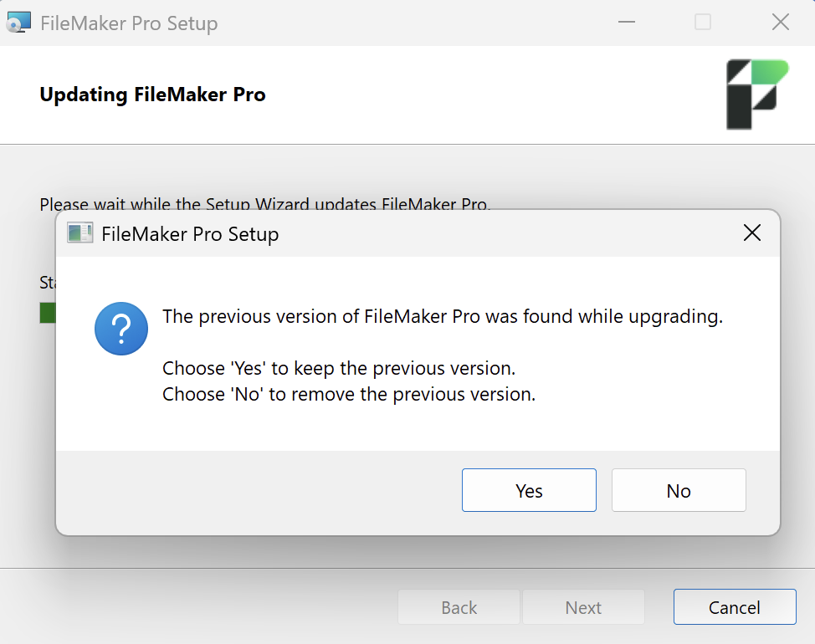Image resolution: width=815 pixels, height=644 pixels.
Task: Click the help question icon in the prompt
Action: [120, 329]
